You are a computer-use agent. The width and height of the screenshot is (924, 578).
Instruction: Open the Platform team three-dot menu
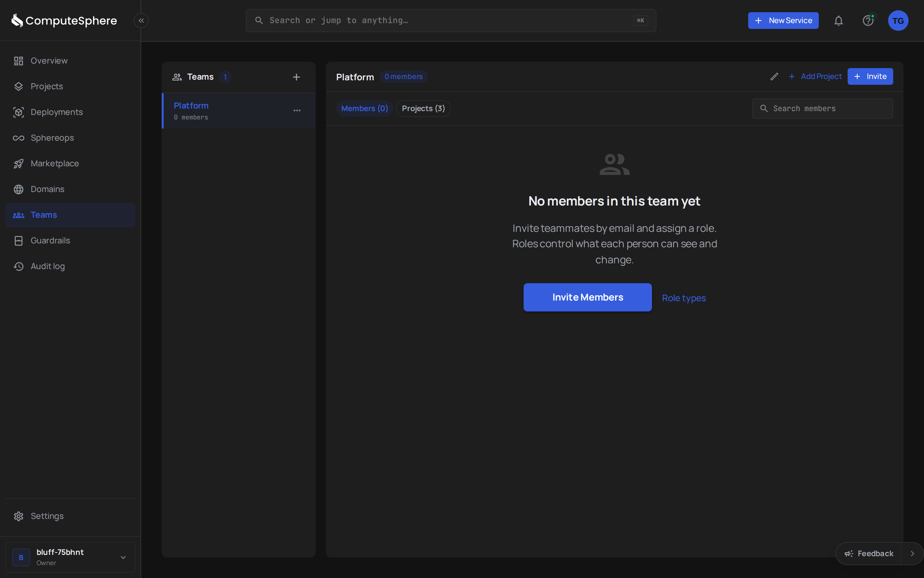(297, 110)
